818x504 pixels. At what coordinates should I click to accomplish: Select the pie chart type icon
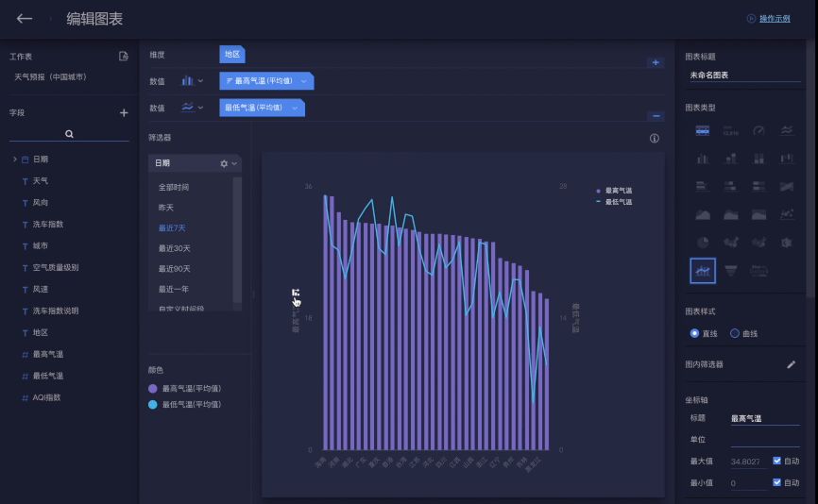click(x=703, y=243)
